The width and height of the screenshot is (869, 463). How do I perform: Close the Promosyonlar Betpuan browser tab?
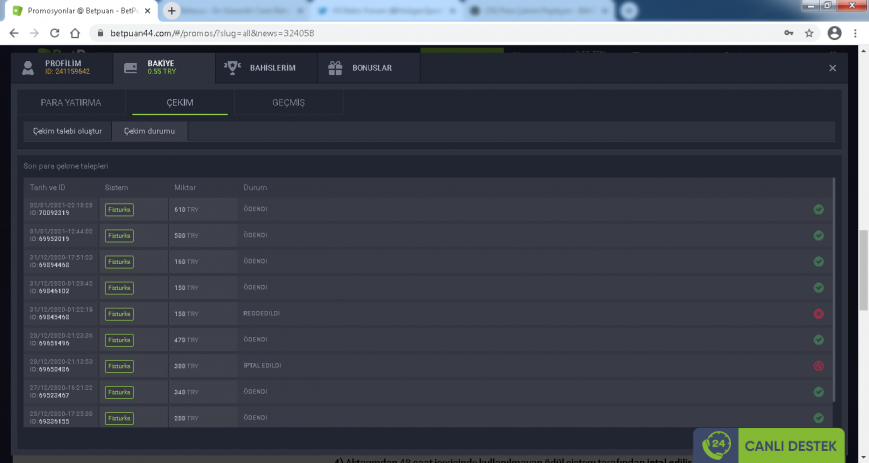[x=147, y=11]
